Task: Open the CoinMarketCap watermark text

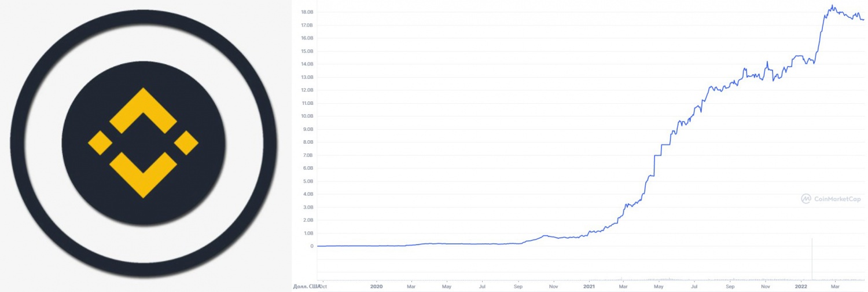Action: [837, 199]
